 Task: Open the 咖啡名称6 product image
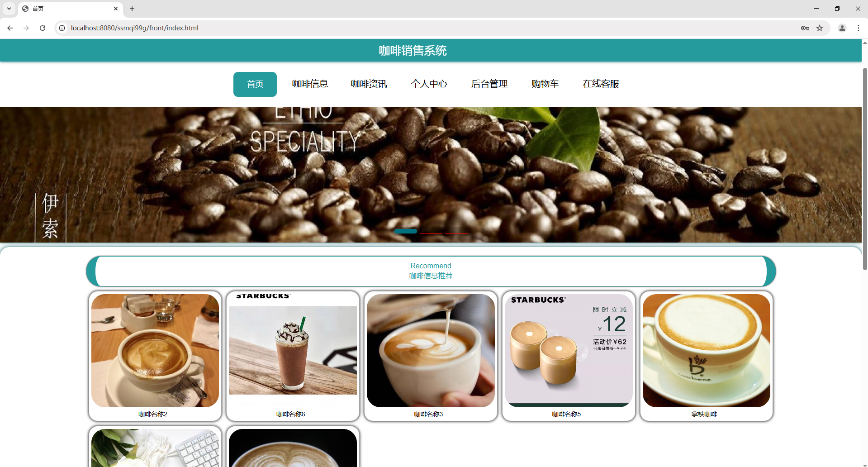(293, 351)
